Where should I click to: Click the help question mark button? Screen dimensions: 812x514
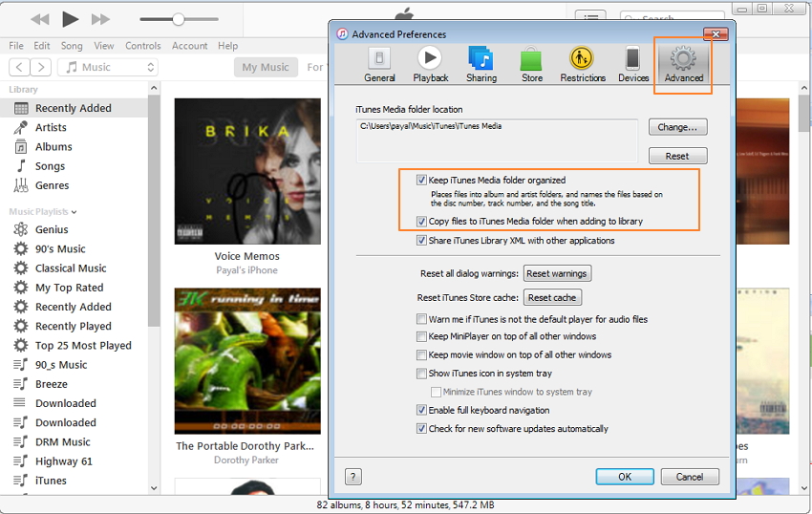click(353, 477)
